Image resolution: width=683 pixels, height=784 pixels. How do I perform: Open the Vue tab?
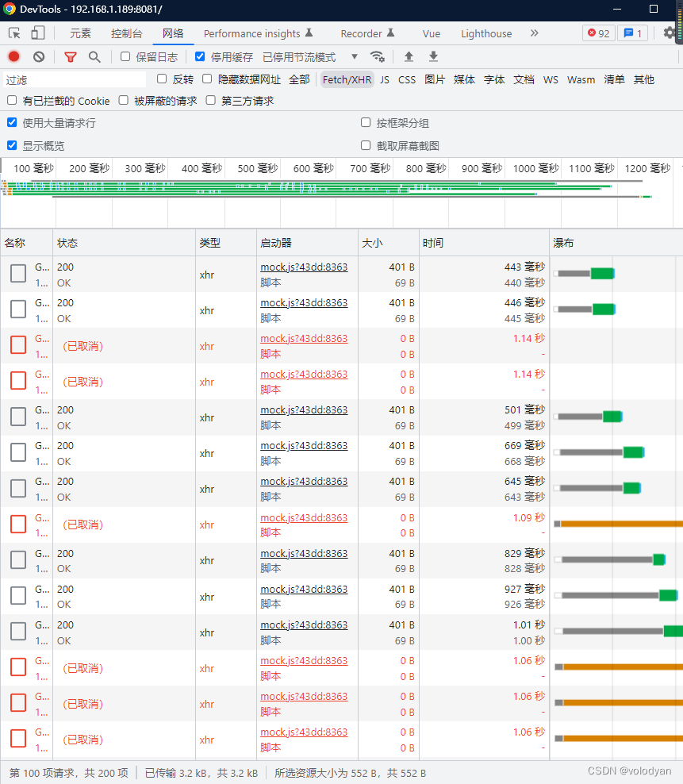[x=432, y=33]
